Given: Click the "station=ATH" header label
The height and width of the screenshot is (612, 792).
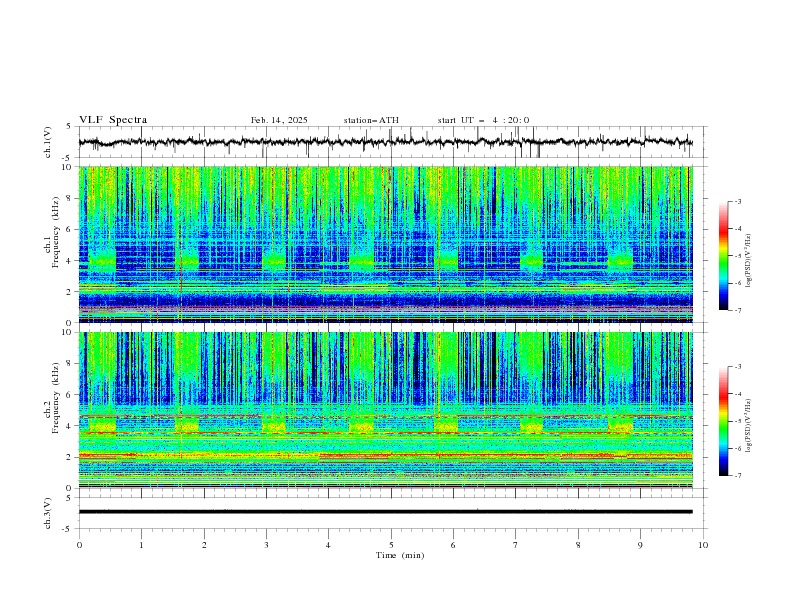Looking at the screenshot, I should point(371,120).
